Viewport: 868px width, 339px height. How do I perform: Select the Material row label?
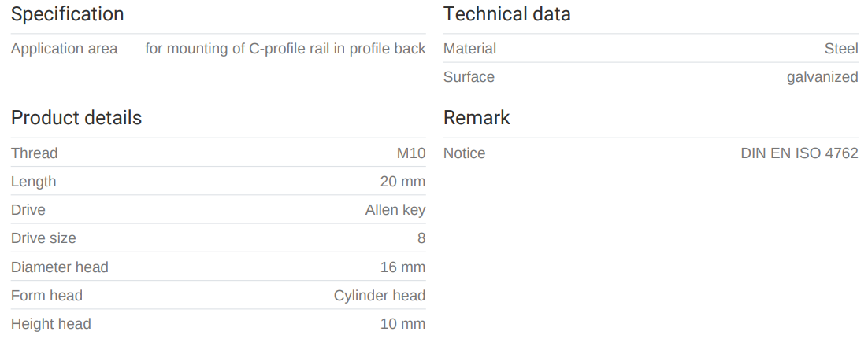coord(469,49)
